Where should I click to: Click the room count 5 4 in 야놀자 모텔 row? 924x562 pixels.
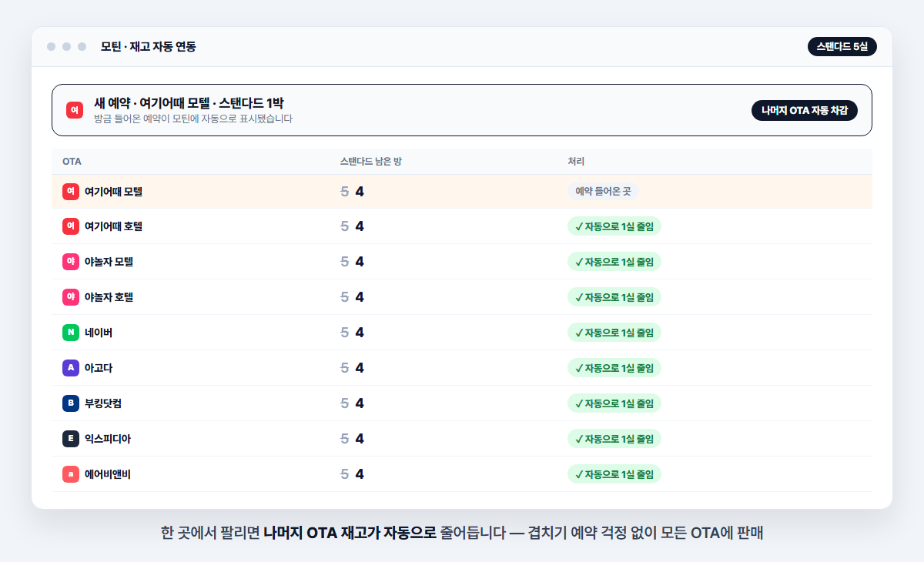click(352, 262)
